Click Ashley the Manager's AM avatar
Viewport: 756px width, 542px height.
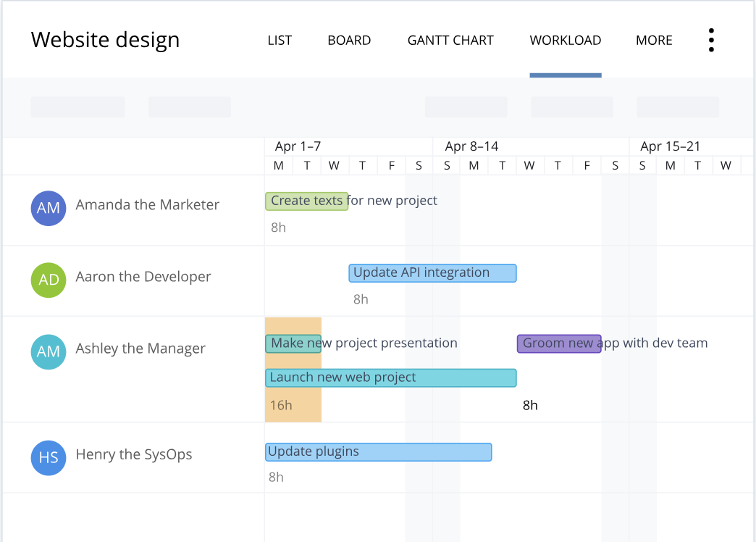coord(49,351)
